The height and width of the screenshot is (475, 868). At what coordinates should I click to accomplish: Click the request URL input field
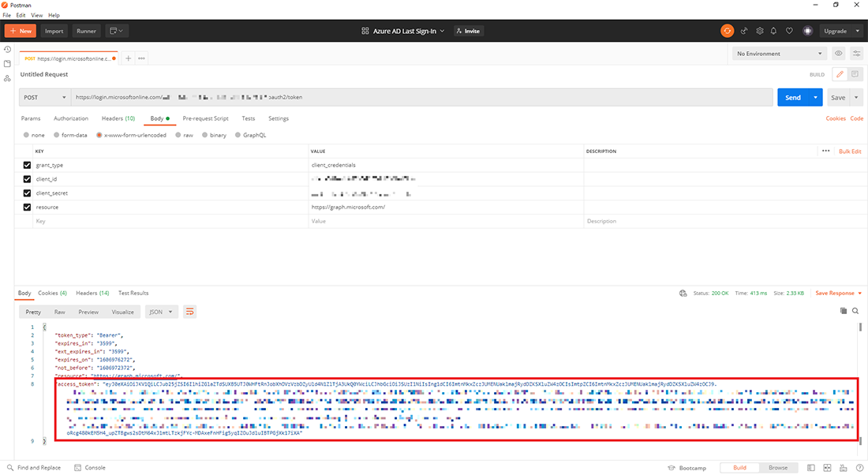point(422,97)
